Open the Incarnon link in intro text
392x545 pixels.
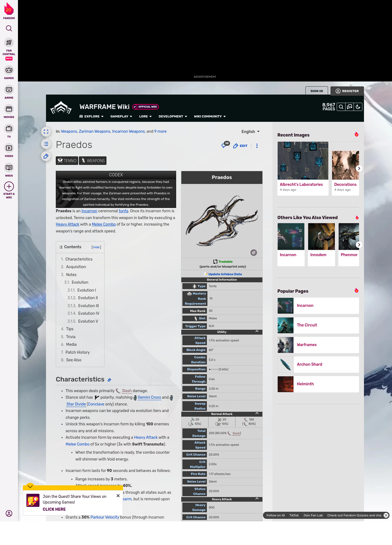[x=89, y=211]
